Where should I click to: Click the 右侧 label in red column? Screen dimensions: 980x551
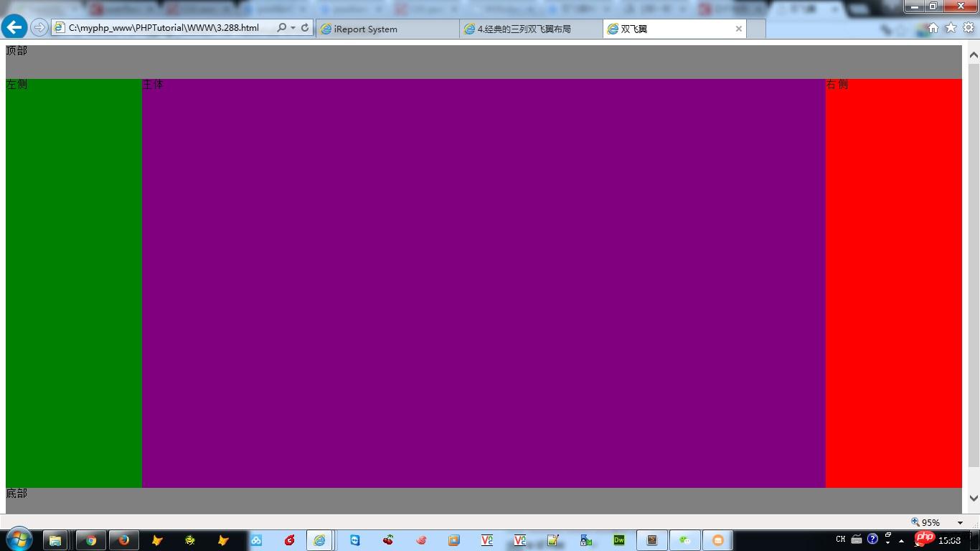click(837, 85)
